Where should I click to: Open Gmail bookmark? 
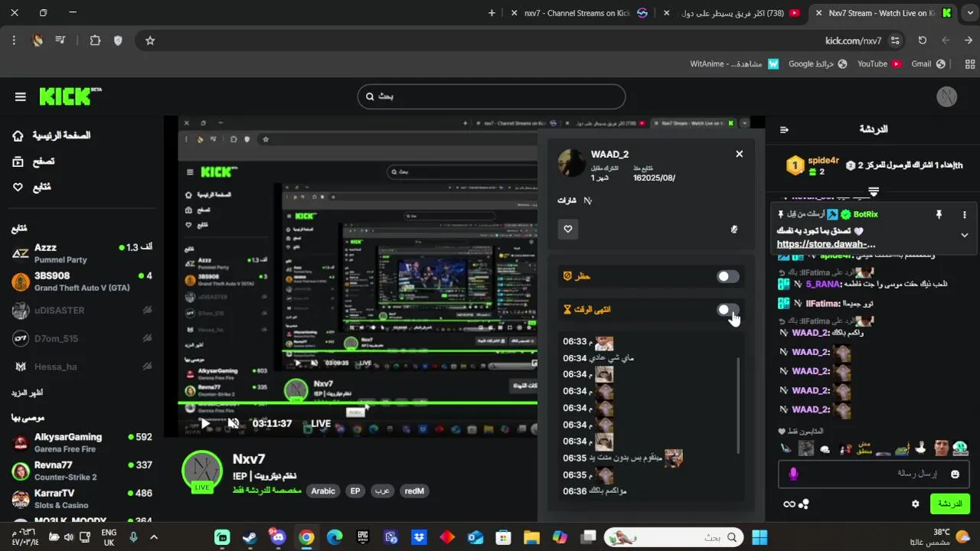[x=928, y=64]
